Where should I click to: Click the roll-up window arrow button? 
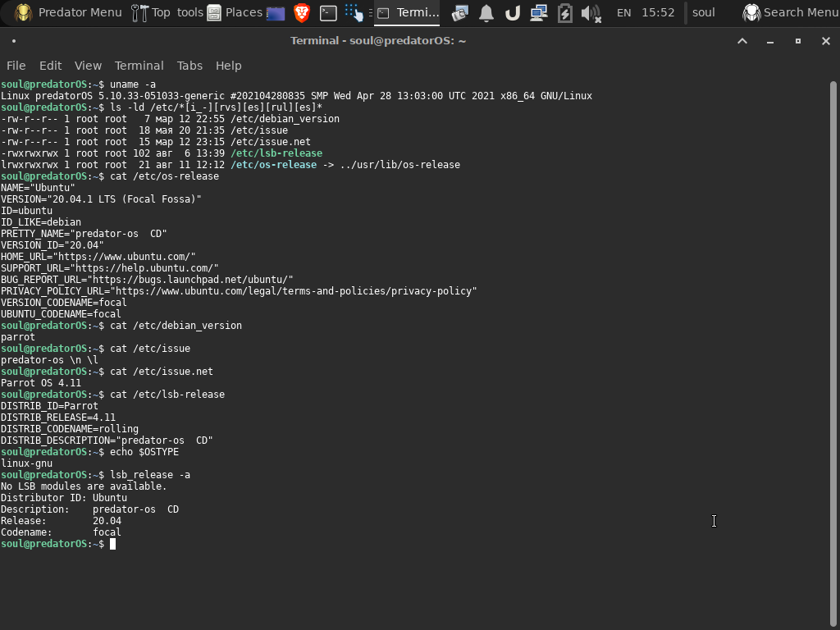tap(742, 41)
